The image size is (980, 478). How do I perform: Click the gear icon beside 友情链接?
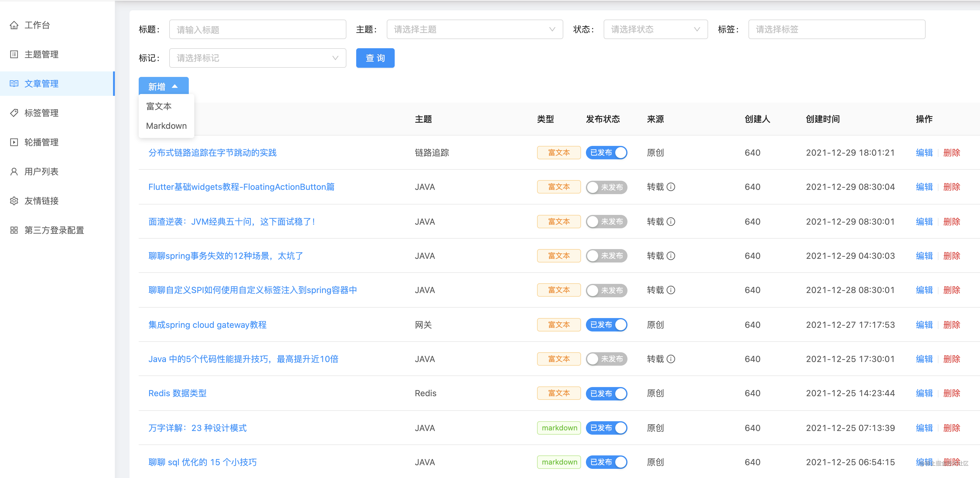coord(14,201)
